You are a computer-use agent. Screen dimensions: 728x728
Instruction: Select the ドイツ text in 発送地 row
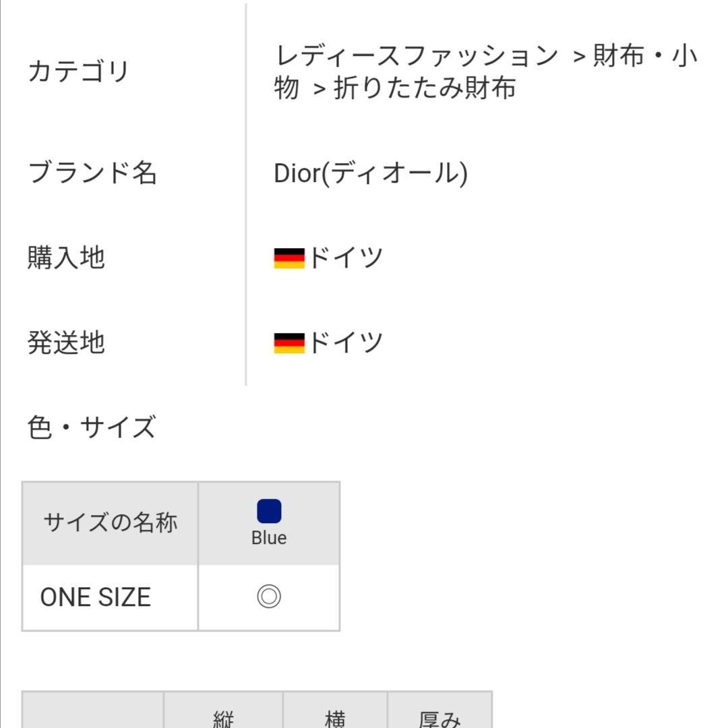(345, 342)
